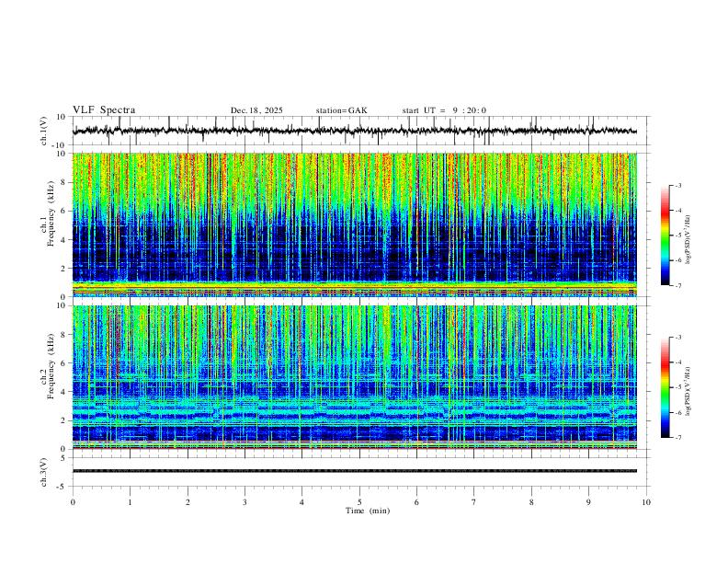
Task: Click the "VLF Spectra" title text
Action: [104, 110]
